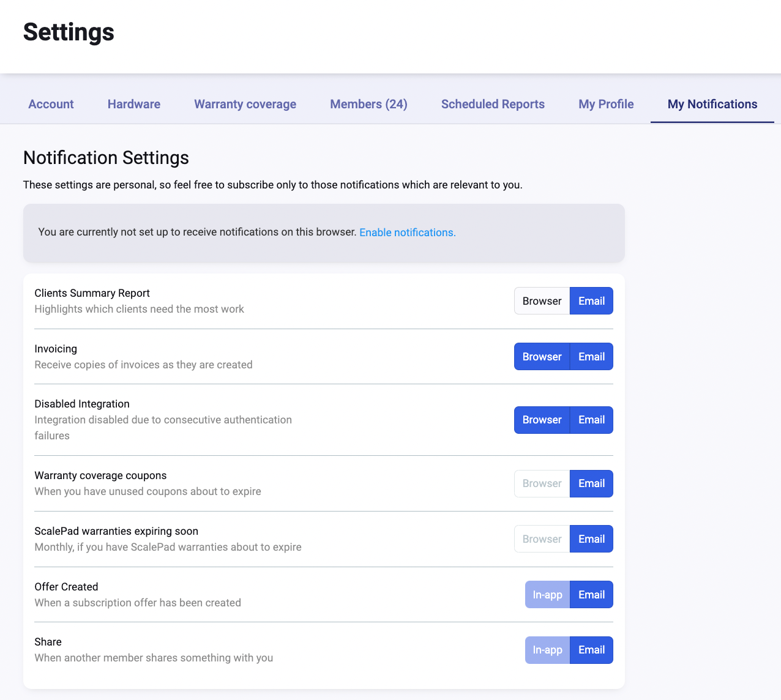Toggle Email notifications for Invoicing

click(x=591, y=357)
